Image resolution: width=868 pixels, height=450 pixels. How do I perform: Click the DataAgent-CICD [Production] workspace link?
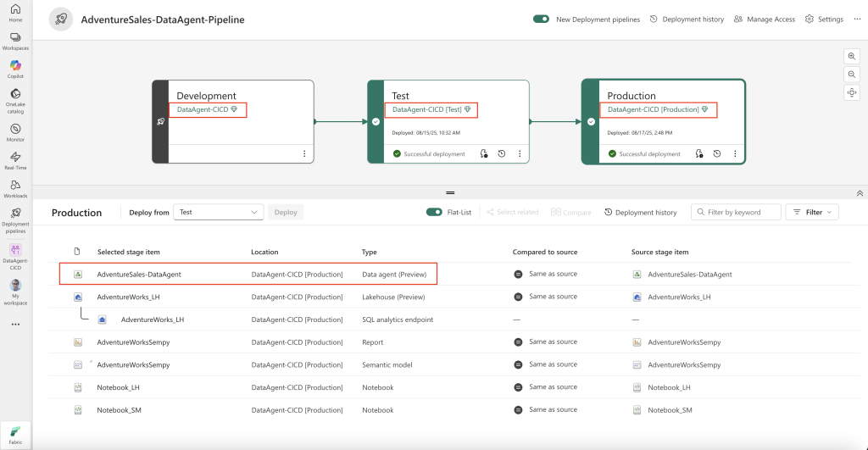654,109
